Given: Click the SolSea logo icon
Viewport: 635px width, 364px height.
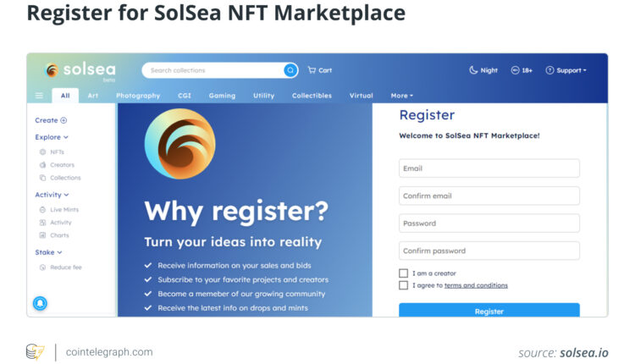Looking at the screenshot, I should click(52, 70).
